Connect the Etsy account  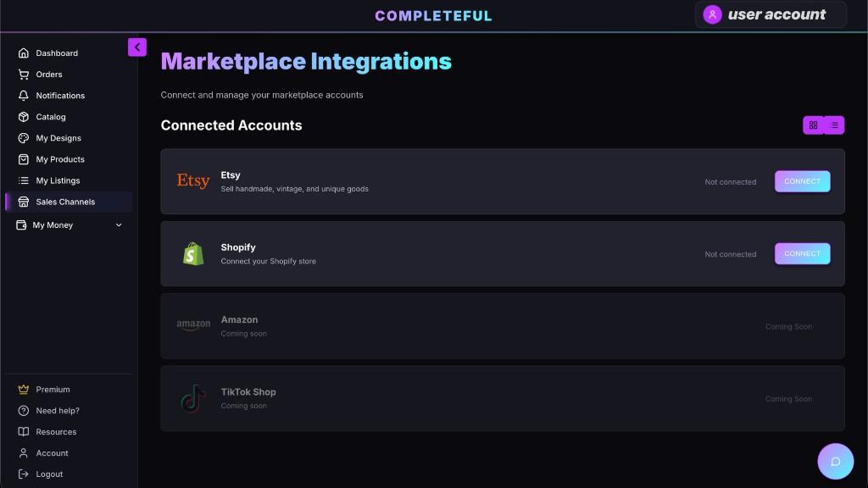(801, 180)
